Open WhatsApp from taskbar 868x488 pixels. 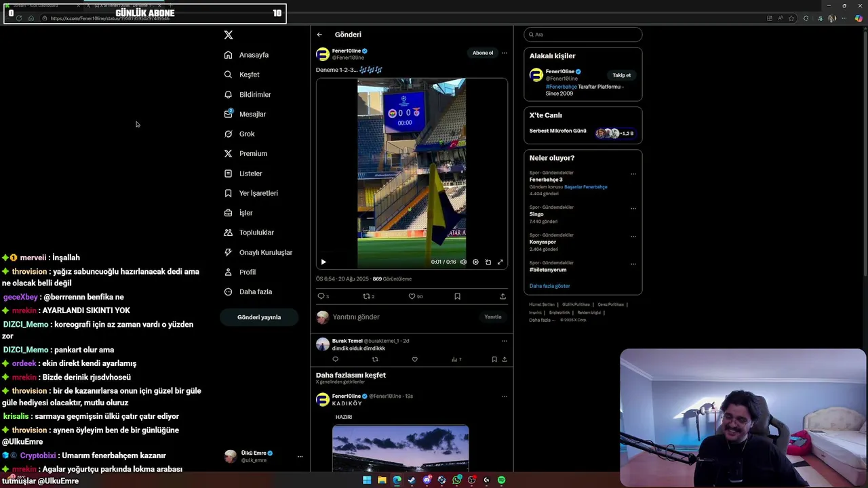[456, 480]
